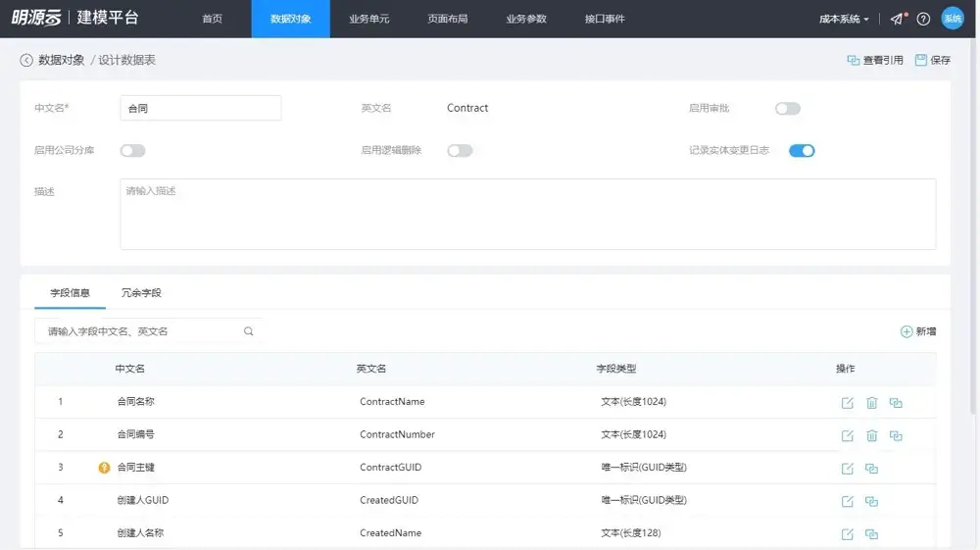Open the notification paper-plane icon

pos(898,19)
